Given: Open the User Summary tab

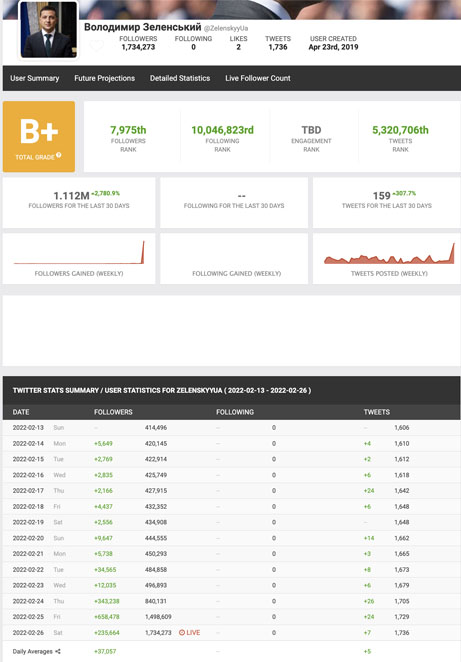Looking at the screenshot, I should coord(35,78).
